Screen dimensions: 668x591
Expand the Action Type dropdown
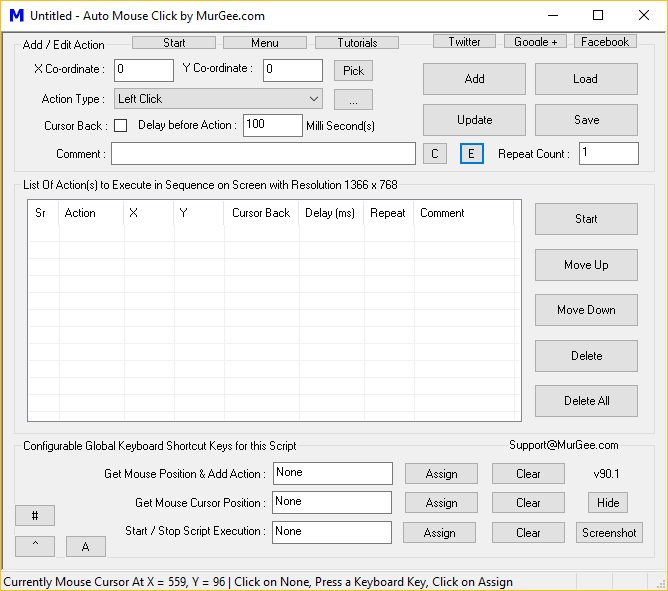pos(218,99)
